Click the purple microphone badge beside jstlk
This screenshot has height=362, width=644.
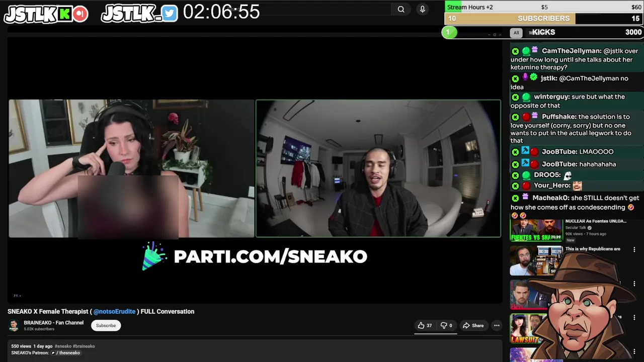pos(525,77)
